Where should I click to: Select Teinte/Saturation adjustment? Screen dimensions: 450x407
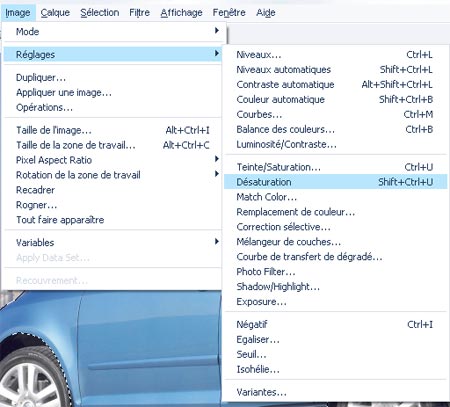pos(335,167)
